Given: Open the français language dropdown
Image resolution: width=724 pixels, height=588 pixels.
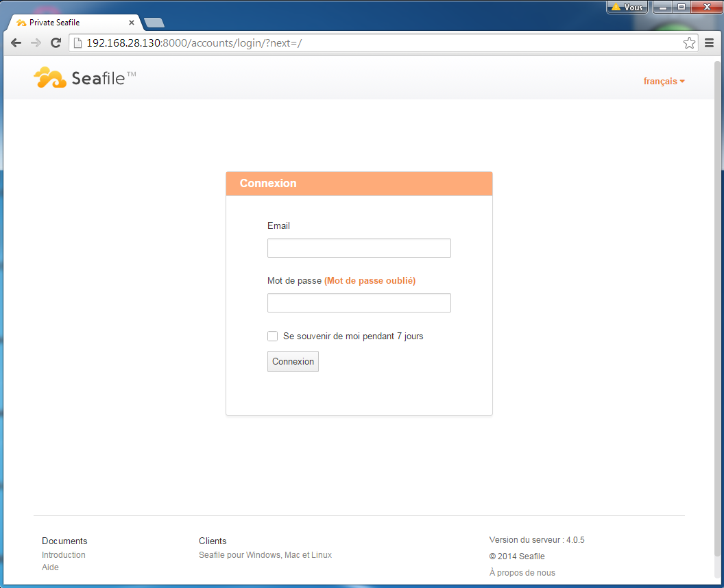Looking at the screenshot, I should (x=664, y=82).
